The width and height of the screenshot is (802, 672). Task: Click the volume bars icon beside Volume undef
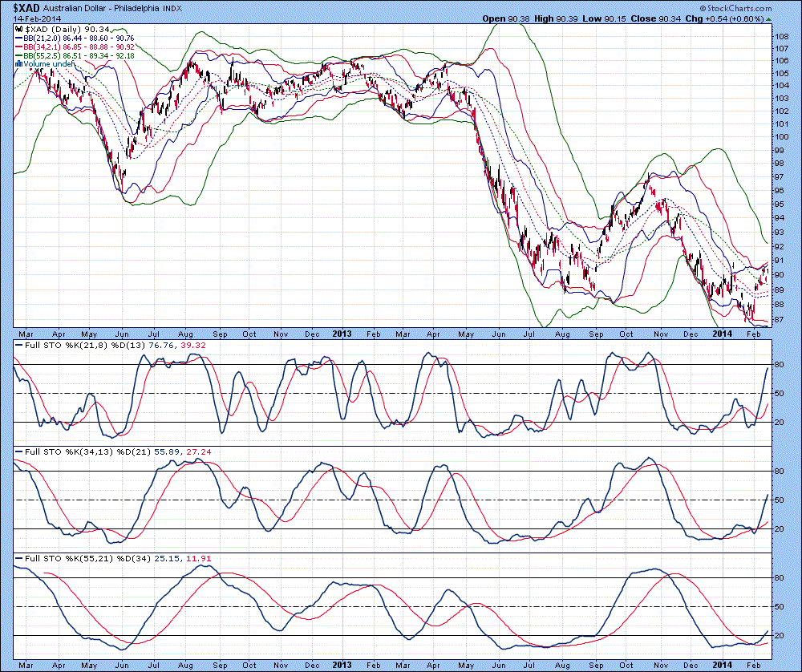click(18, 63)
